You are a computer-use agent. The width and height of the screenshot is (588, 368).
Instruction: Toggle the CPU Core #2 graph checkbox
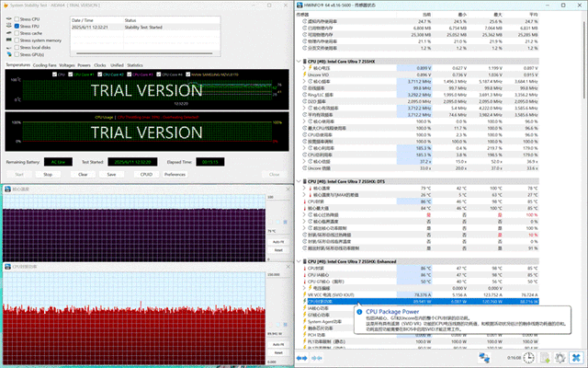coord(99,75)
